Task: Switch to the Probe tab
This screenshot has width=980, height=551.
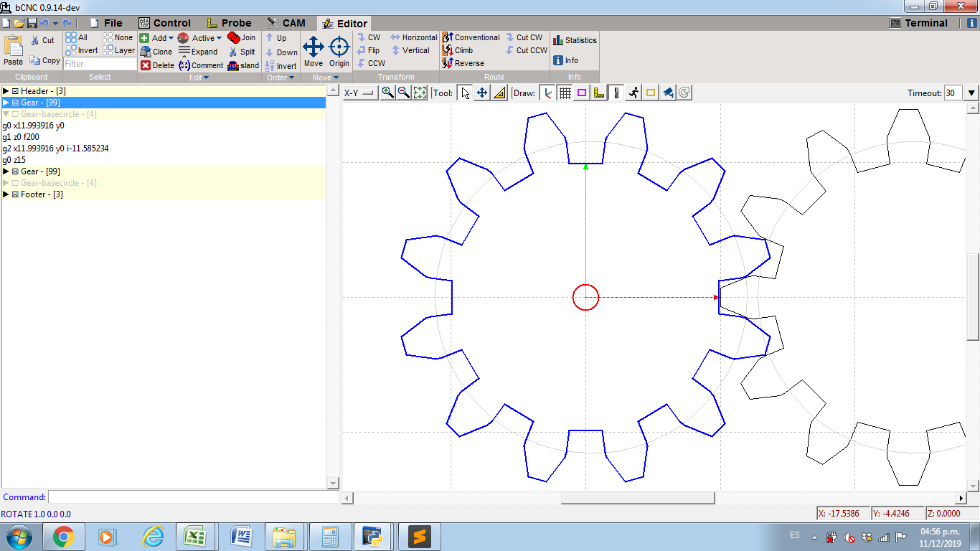Action: pos(229,23)
